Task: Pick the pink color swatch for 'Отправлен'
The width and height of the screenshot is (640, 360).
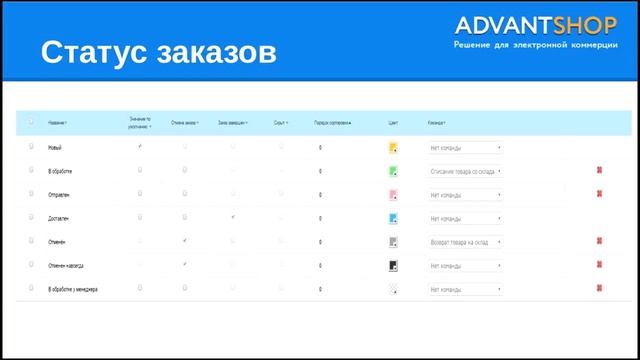Action: click(393, 195)
